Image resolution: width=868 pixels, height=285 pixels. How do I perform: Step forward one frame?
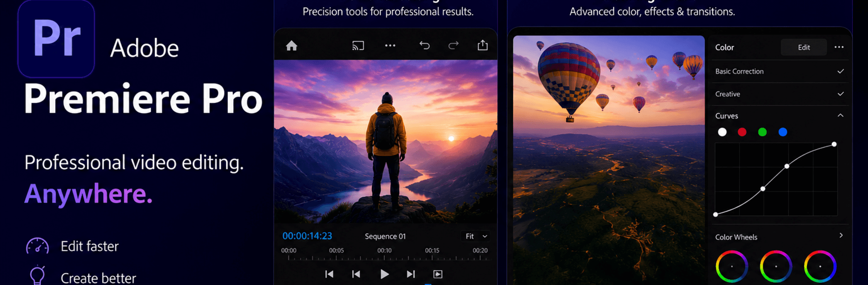click(410, 274)
